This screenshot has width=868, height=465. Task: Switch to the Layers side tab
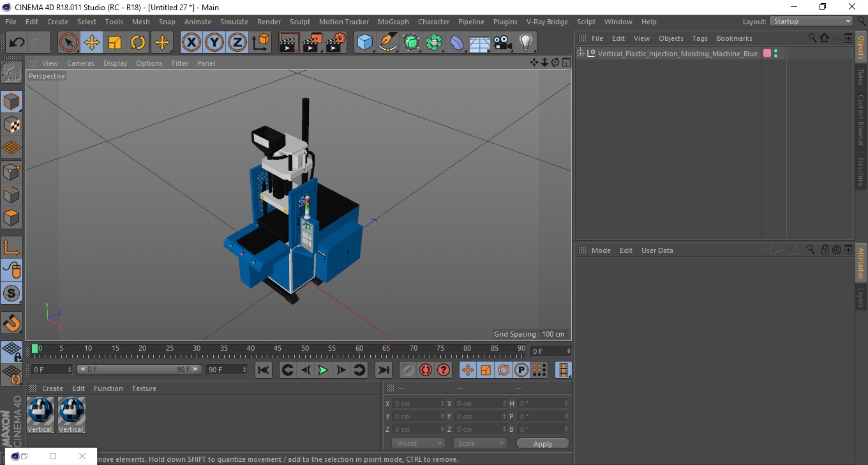[861, 297]
